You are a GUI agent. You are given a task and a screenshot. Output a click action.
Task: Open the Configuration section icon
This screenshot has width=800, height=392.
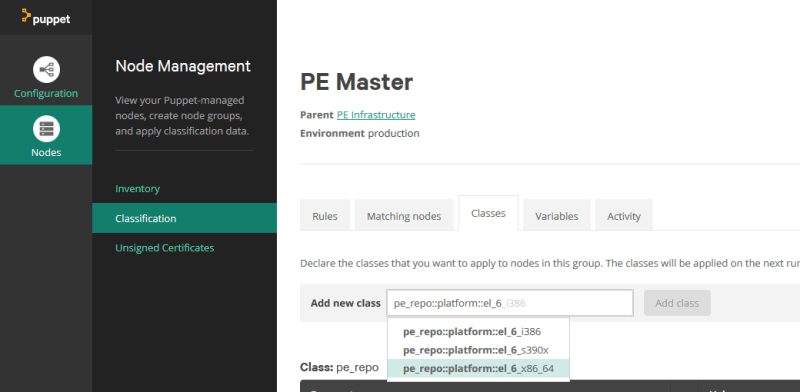(x=46, y=70)
